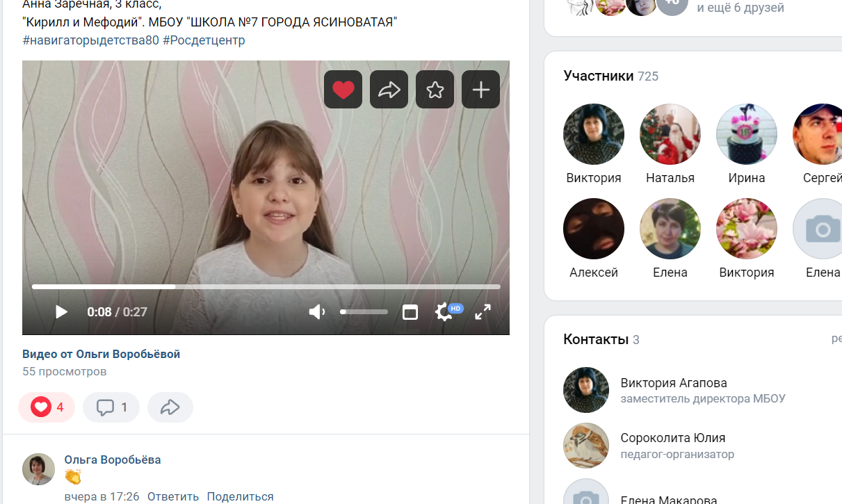Open hashtag #Росдетцентр
The image size is (842, 504).
coord(204,40)
